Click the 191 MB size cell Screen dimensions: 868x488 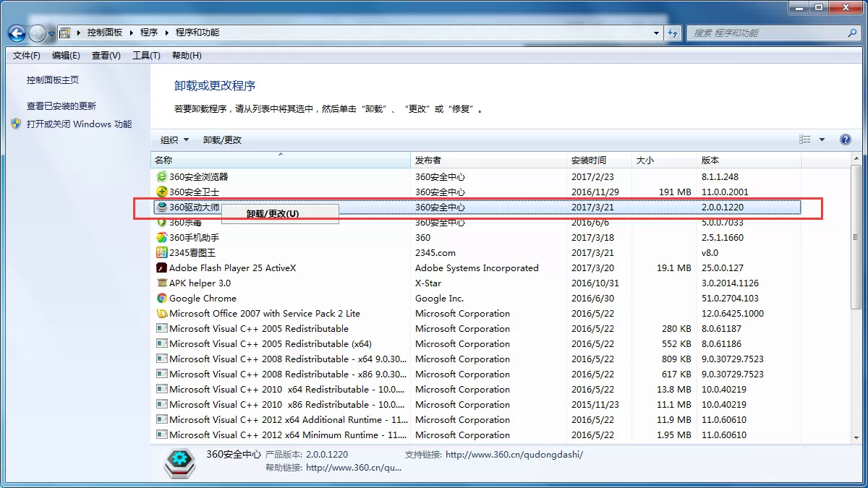(676, 192)
